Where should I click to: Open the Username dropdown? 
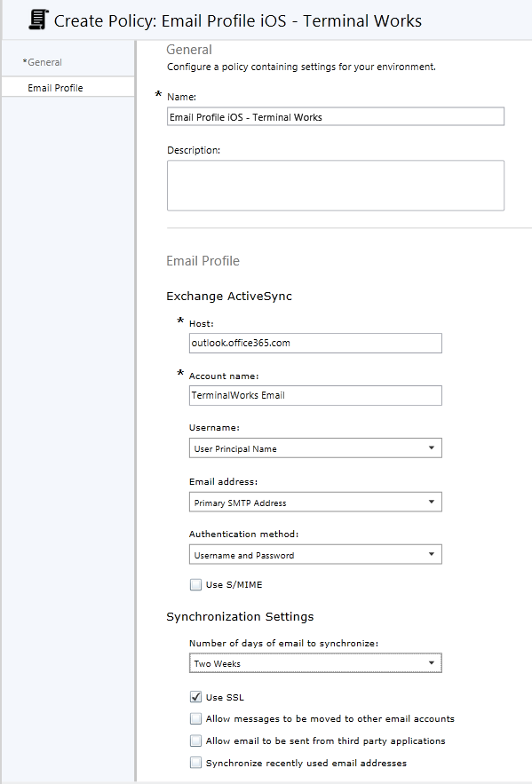(315, 448)
